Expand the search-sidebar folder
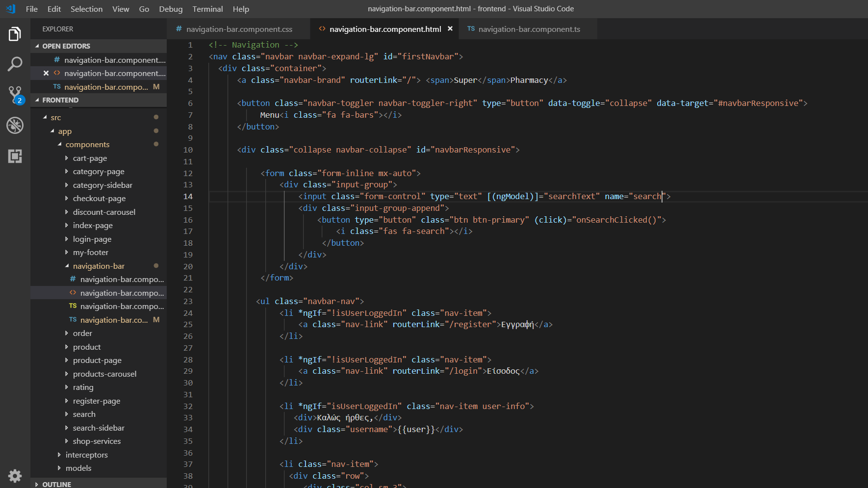 (x=99, y=428)
